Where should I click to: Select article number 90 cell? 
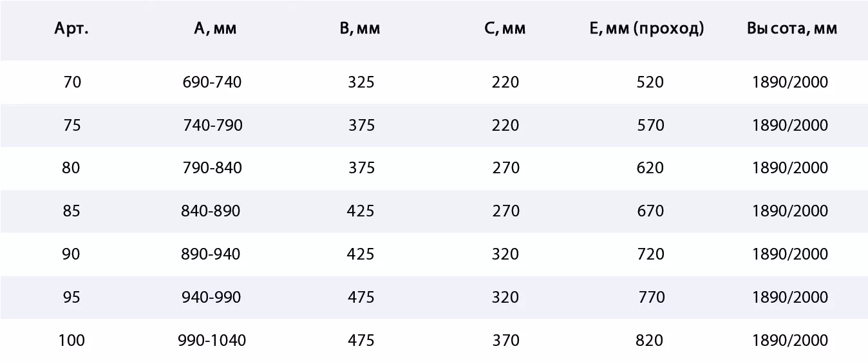click(71, 254)
